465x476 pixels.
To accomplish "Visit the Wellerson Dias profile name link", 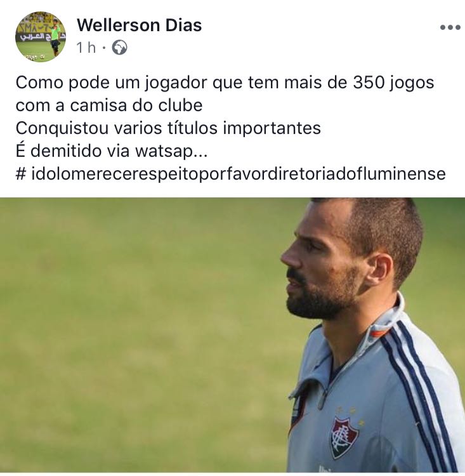I will pyautogui.click(x=140, y=25).
